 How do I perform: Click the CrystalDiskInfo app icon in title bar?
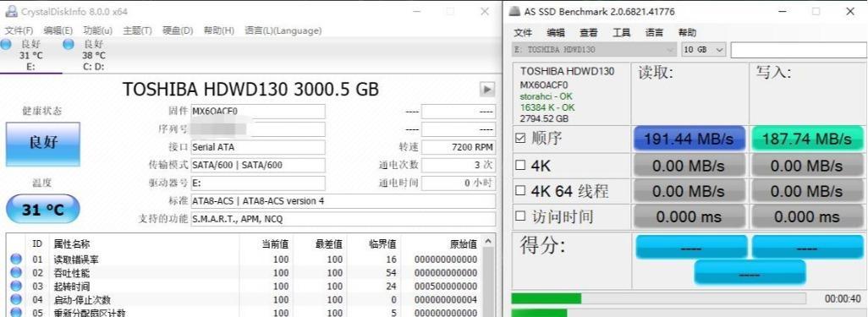click(12, 11)
